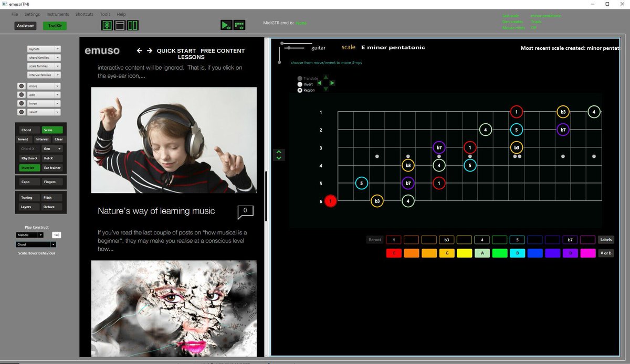Toggle the round button beside invert dropdown
The height and width of the screenshot is (364, 630).
click(x=21, y=103)
